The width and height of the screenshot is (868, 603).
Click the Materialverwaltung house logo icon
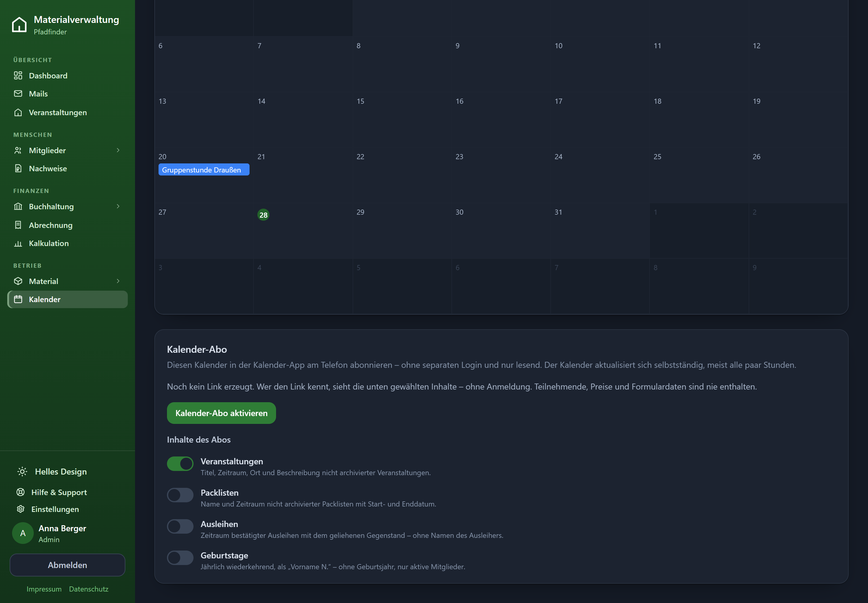coord(19,24)
